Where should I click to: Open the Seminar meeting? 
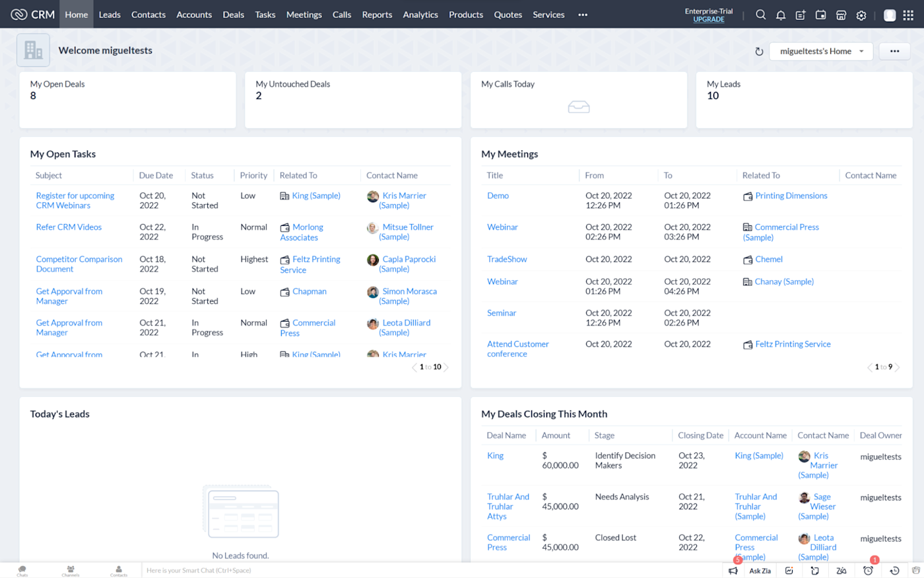point(502,313)
